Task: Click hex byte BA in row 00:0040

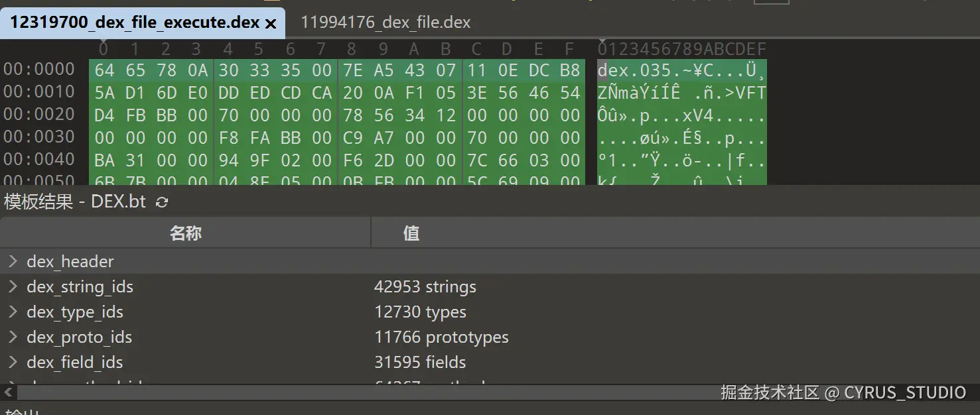Action: click(x=104, y=160)
